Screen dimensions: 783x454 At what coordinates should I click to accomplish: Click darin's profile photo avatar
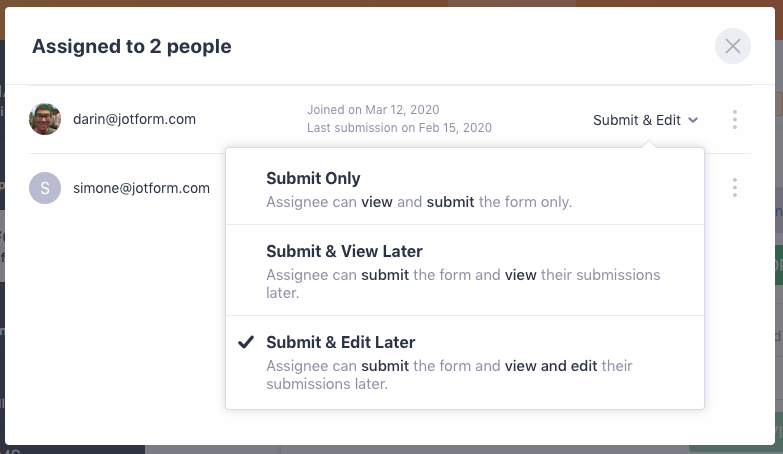click(45, 119)
